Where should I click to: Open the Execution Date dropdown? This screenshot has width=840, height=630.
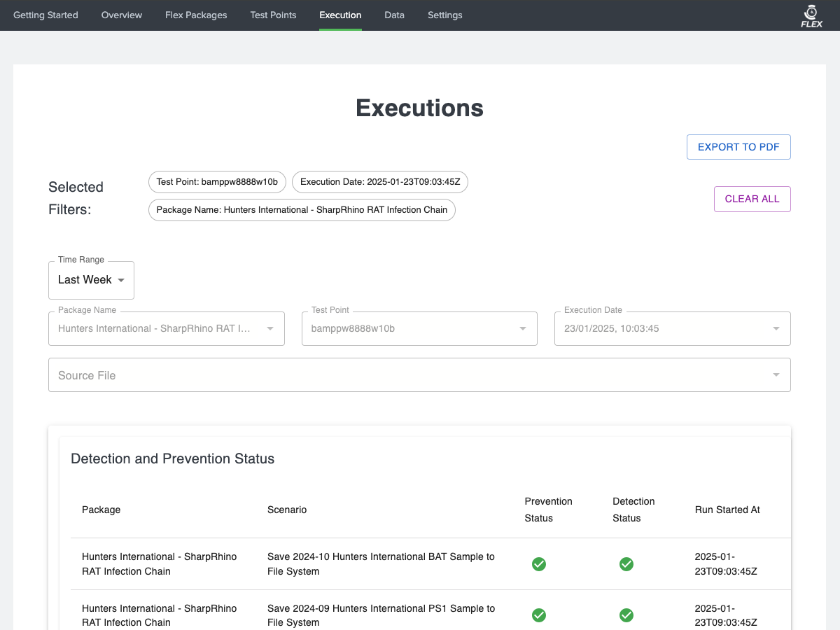tap(673, 328)
